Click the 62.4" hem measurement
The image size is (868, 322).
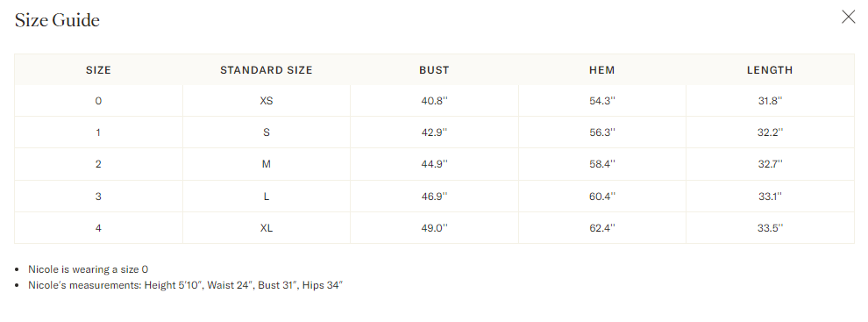(x=602, y=228)
